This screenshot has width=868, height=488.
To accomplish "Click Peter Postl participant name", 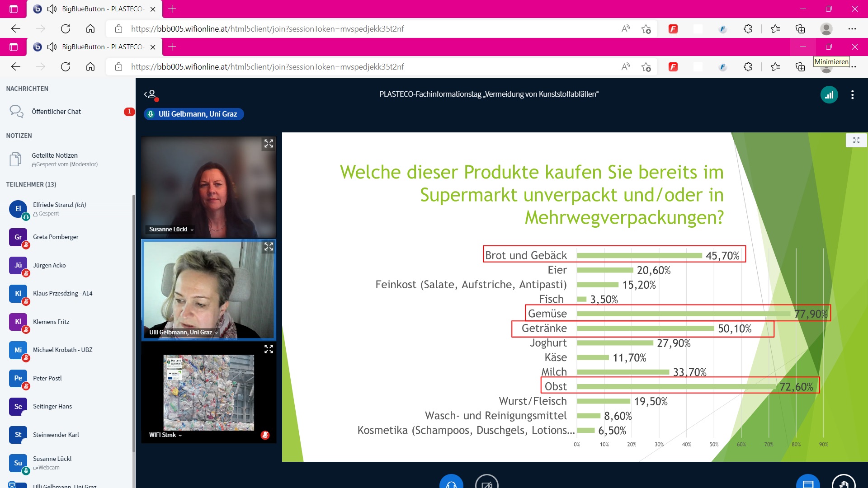I will [47, 378].
